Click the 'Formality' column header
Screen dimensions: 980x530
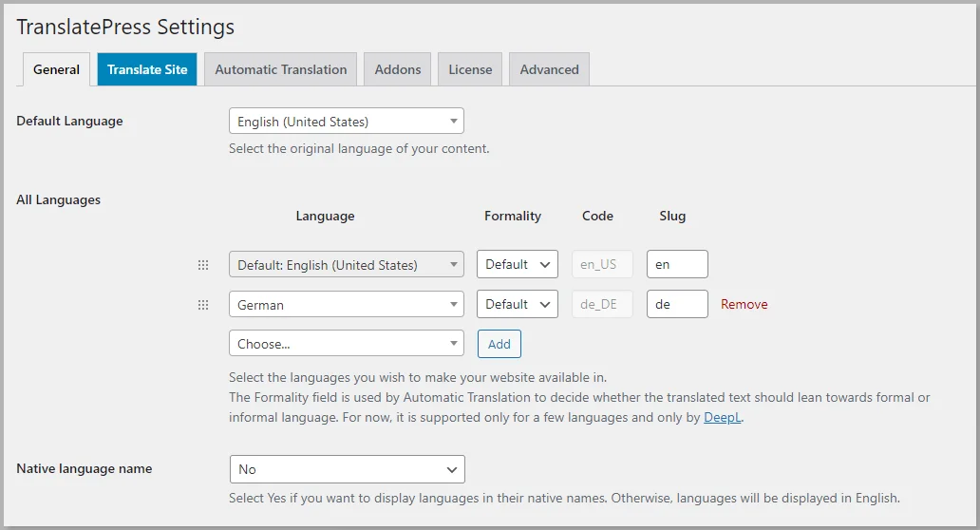click(513, 216)
